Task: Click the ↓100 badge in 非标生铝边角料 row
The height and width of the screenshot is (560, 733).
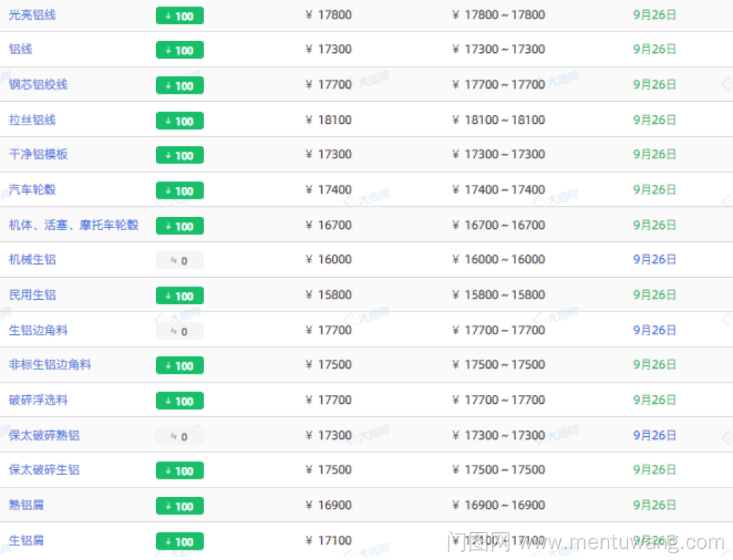Action: [180, 366]
